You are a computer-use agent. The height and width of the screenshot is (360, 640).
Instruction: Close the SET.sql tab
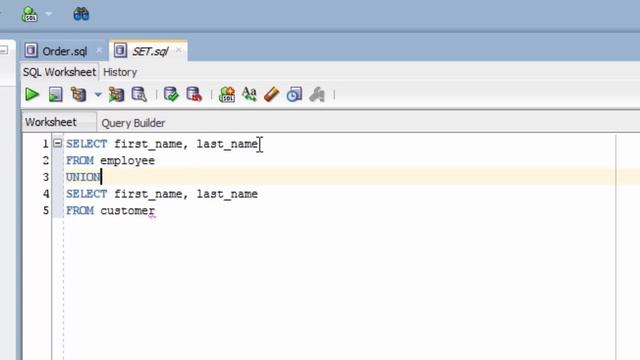click(x=178, y=51)
